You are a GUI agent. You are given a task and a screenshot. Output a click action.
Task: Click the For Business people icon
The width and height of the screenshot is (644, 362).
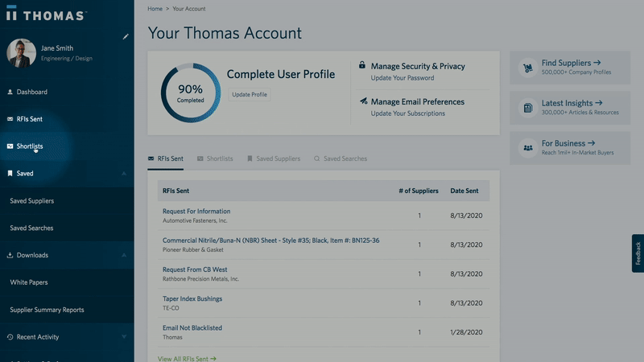click(x=527, y=148)
